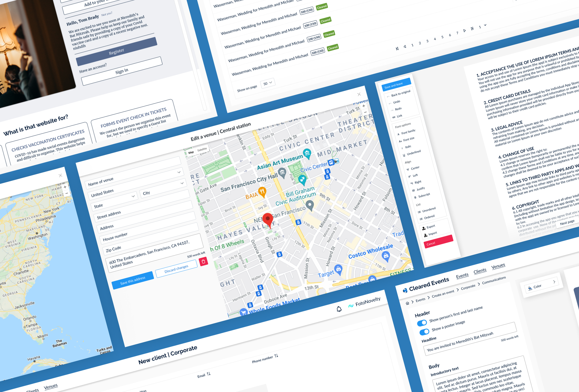This screenshot has width=579, height=392.
Task: Go to page 4 in pagination
Action: [x=435, y=39]
